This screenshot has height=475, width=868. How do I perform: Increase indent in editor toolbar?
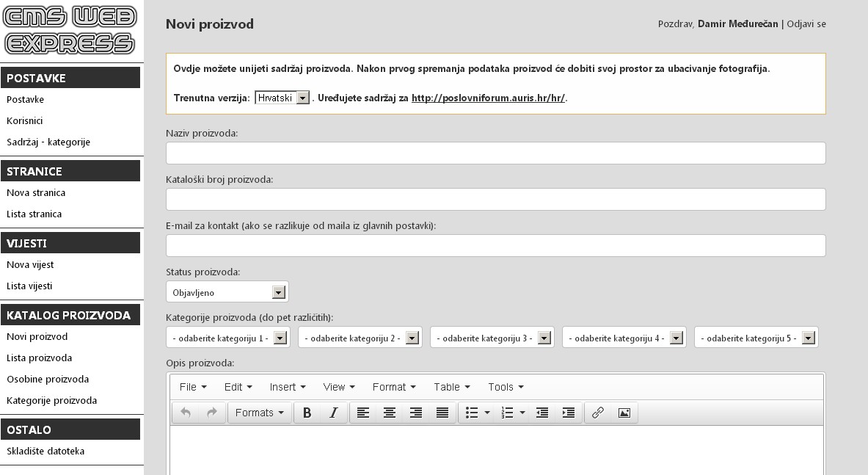click(x=568, y=413)
